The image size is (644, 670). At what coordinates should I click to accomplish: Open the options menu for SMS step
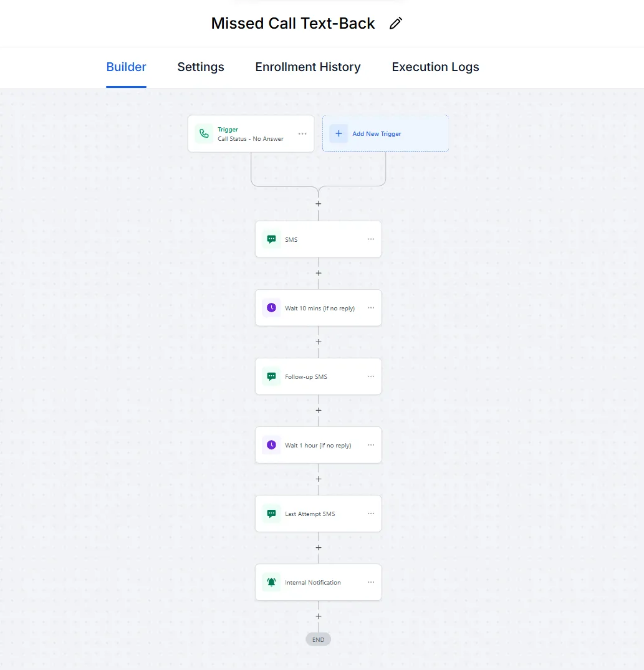tap(371, 239)
